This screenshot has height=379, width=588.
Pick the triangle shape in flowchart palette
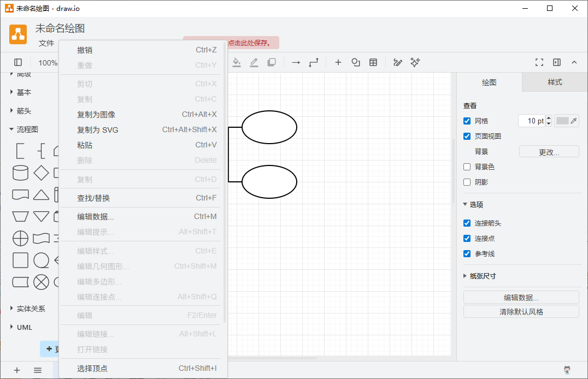click(41, 194)
